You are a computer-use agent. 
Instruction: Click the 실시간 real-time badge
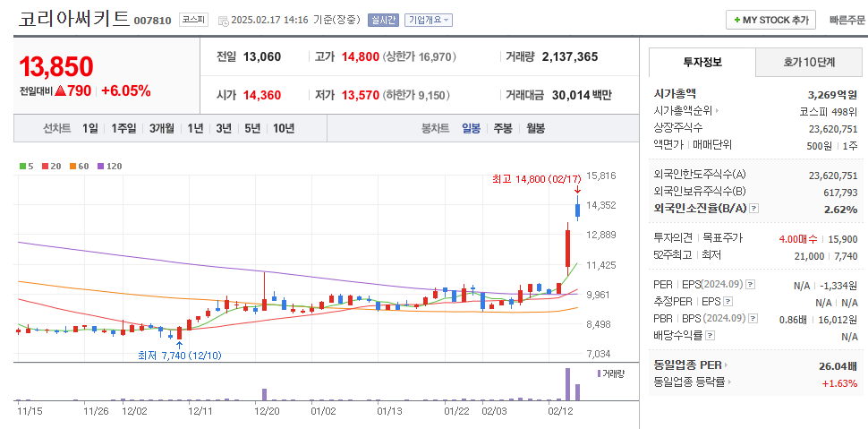tap(383, 20)
